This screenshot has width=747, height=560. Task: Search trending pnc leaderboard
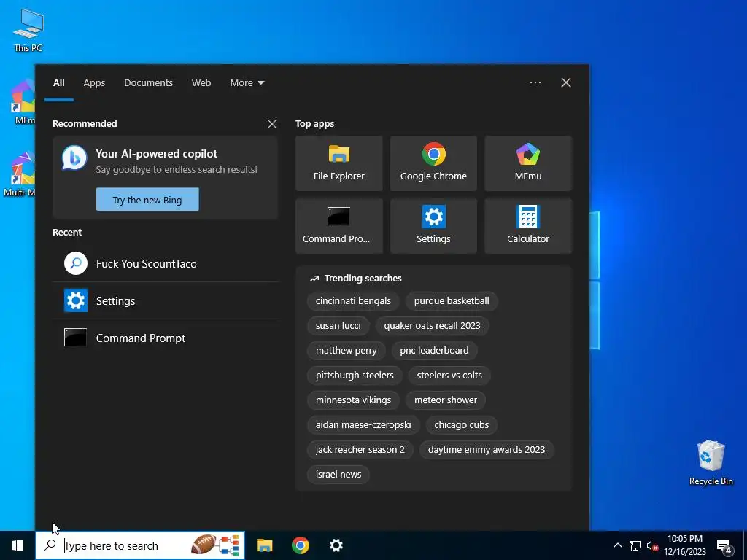click(x=434, y=351)
